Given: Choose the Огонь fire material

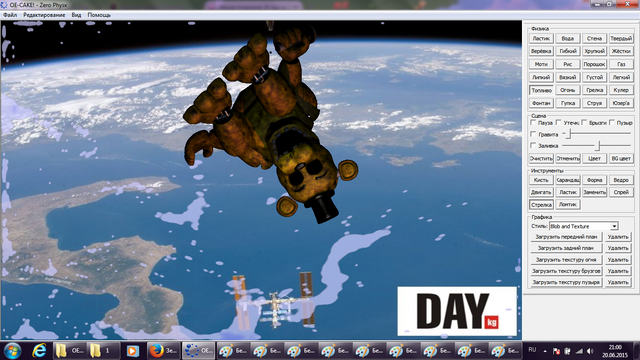Looking at the screenshot, I should point(568,90).
